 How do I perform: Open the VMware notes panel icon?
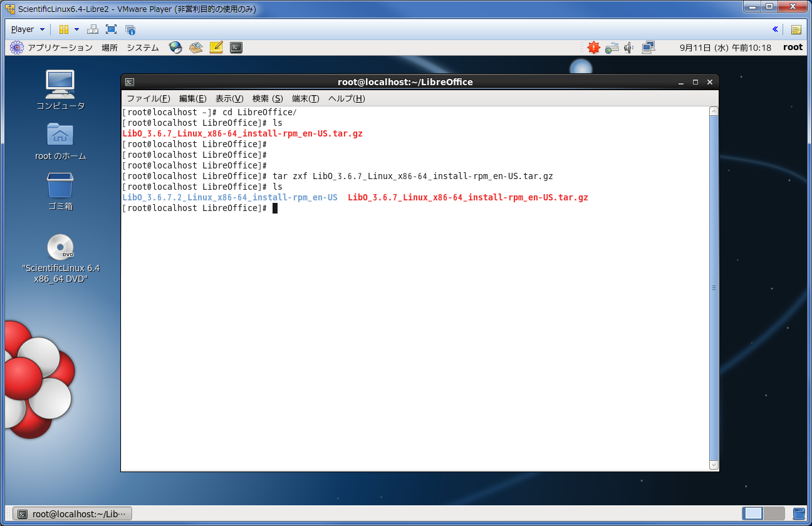click(796, 29)
